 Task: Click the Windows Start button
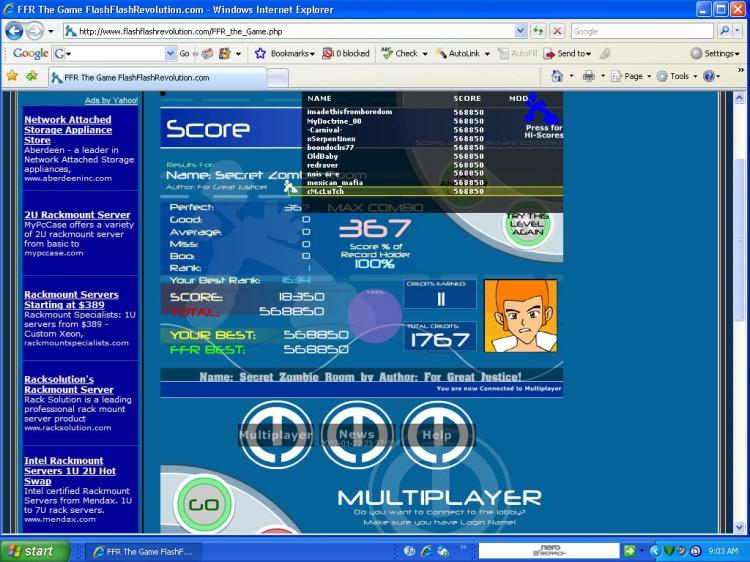(x=31, y=551)
